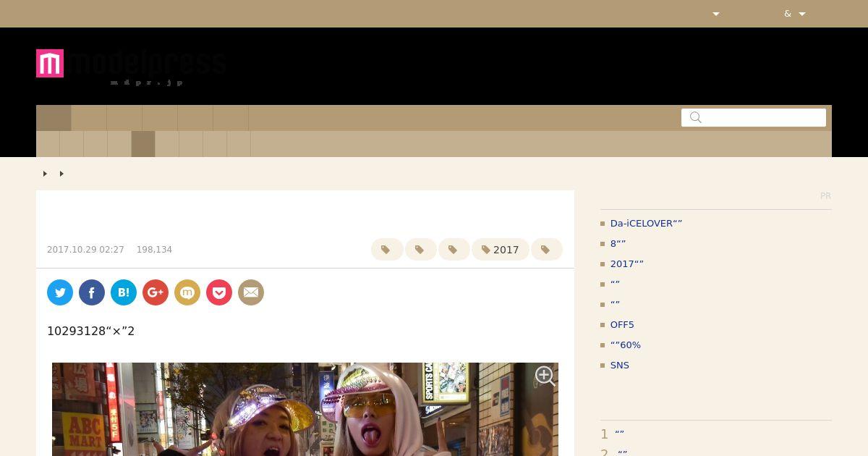This screenshot has width=868, height=456.
Task: Share via the Google+ icon
Action: point(156,292)
